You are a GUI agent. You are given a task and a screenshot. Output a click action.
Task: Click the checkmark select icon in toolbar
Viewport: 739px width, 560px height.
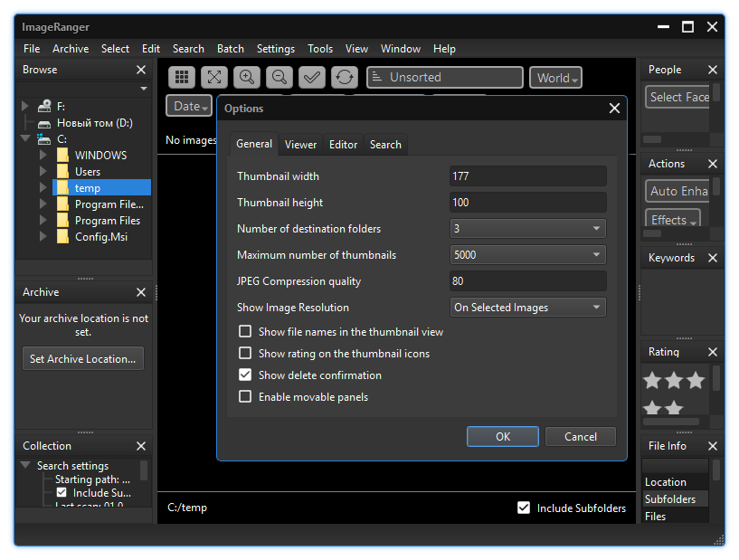click(x=311, y=78)
